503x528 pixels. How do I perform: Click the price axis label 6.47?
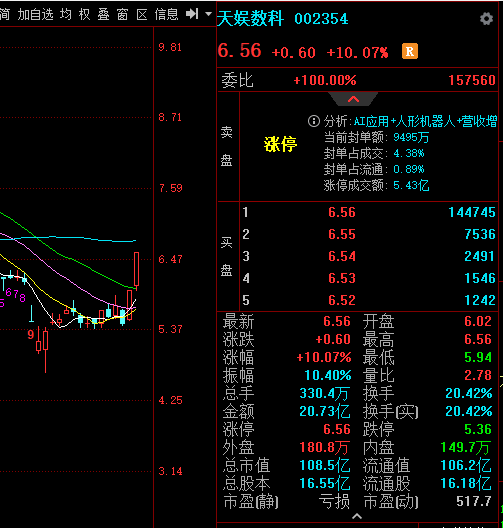point(170,259)
